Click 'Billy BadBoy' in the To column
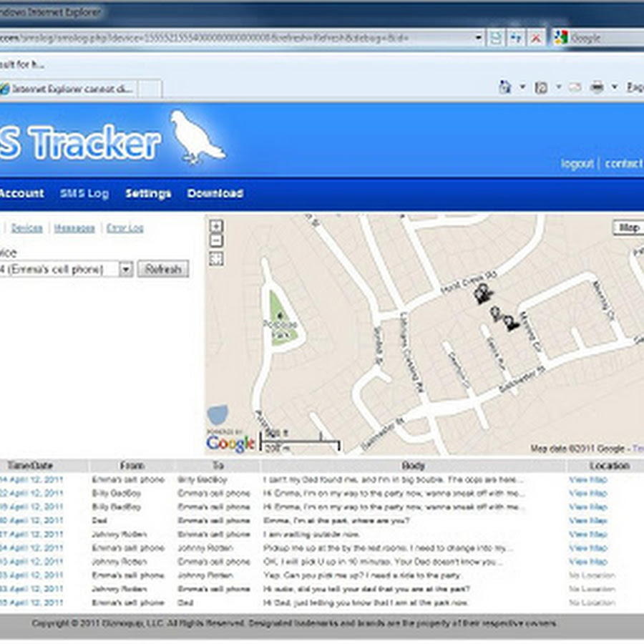The image size is (644, 644). click(202, 479)
